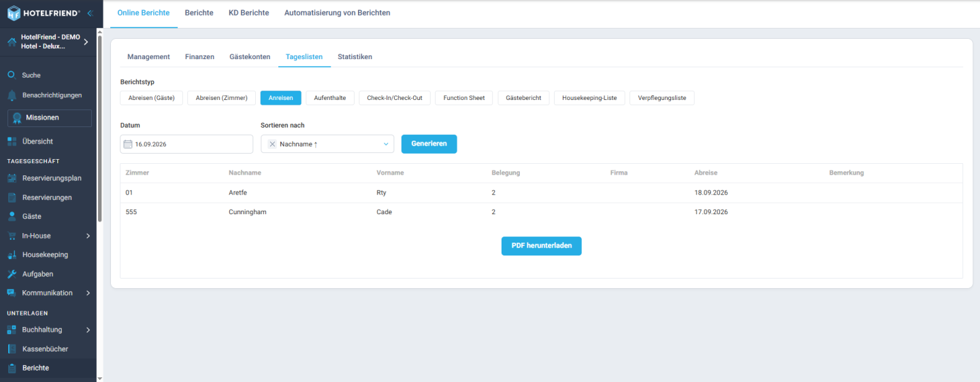Screen dimensions: 980x382
Task: Click the Reservierungen list icon
Action: coord(12,197)
